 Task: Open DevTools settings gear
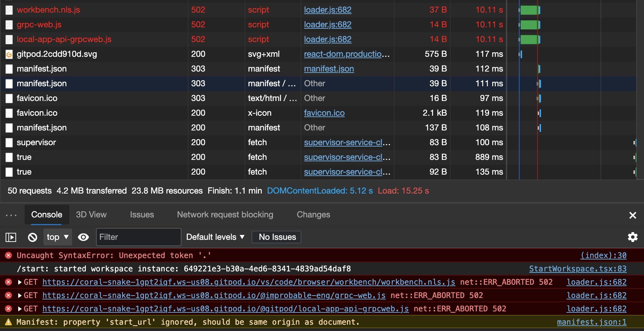coord(633,237)
